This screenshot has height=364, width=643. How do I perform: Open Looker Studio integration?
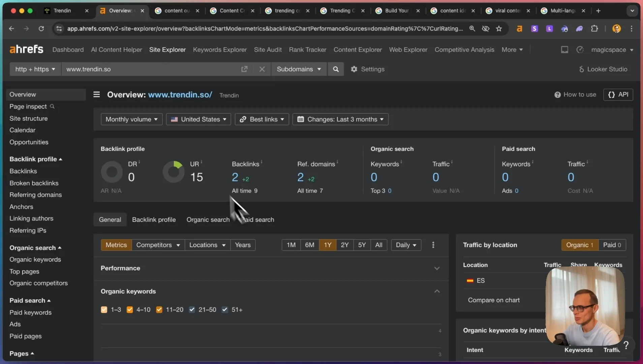[603, 69]
